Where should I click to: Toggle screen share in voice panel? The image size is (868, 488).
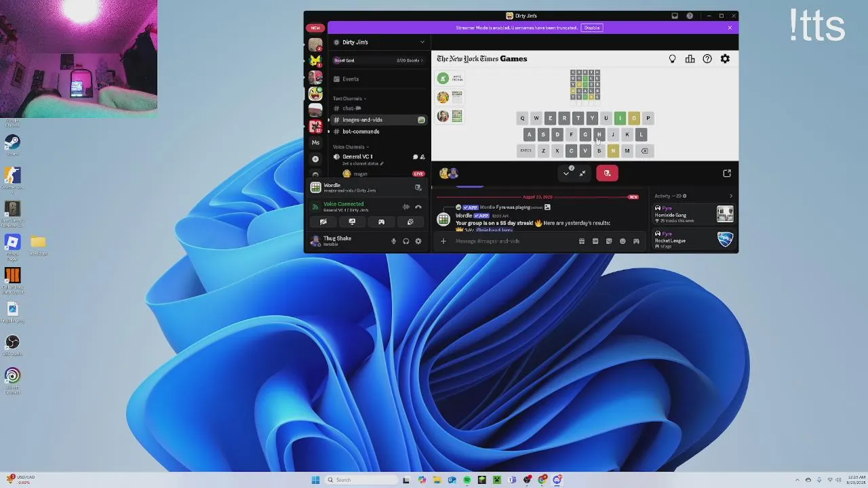tap(352, 222)
